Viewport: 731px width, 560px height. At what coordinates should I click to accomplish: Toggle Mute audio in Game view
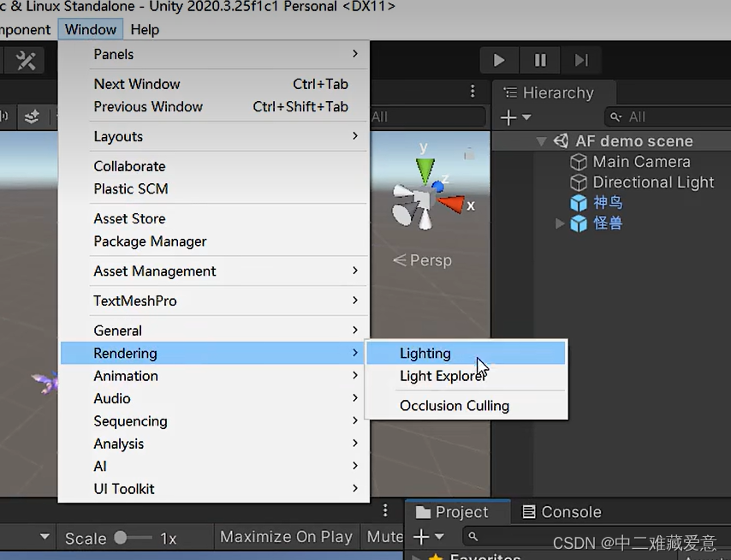tap(384, 537)
